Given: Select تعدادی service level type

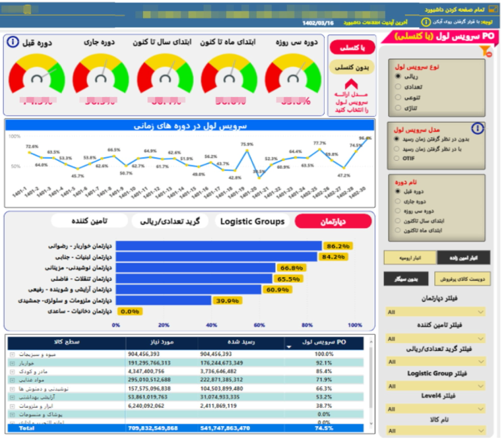Looking at the screenshot, I should point(398,86).
